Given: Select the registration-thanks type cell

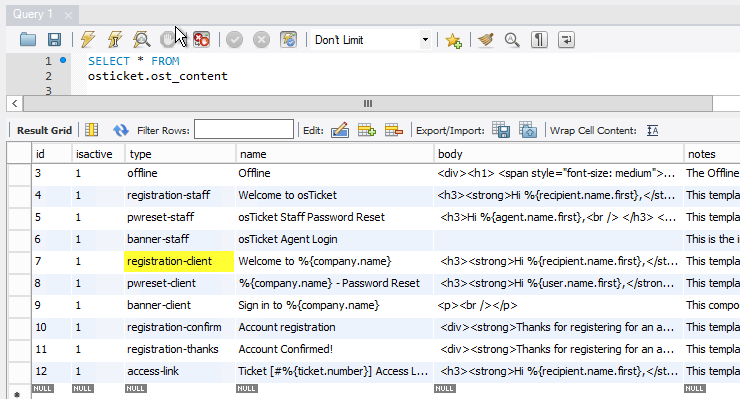Looking at the screenshot, I should point(180,349).
